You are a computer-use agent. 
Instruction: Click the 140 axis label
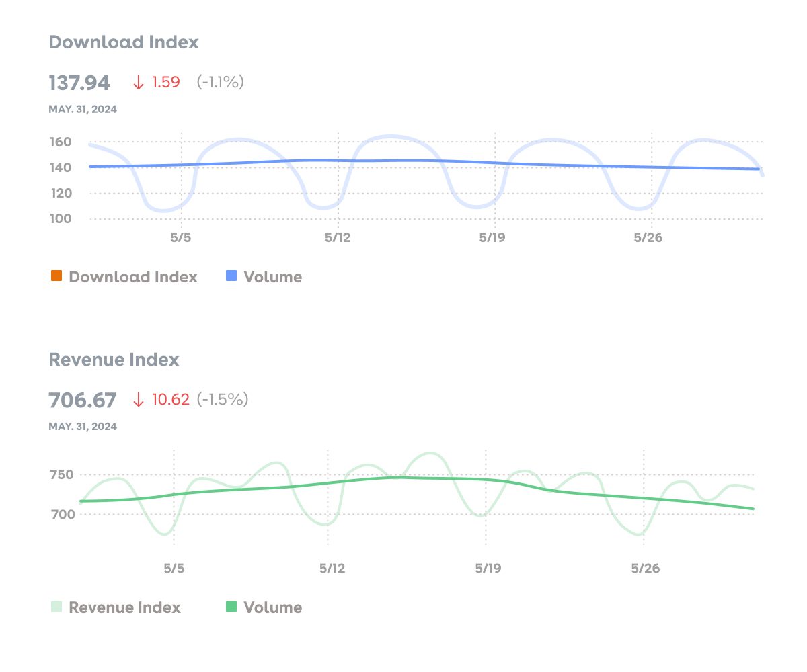[x=60, y=167]
